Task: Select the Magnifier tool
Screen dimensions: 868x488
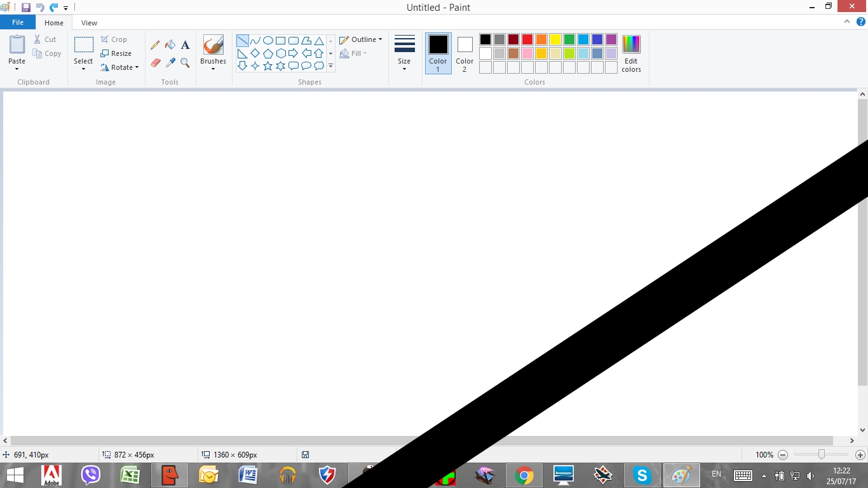Action: (185, 63)
